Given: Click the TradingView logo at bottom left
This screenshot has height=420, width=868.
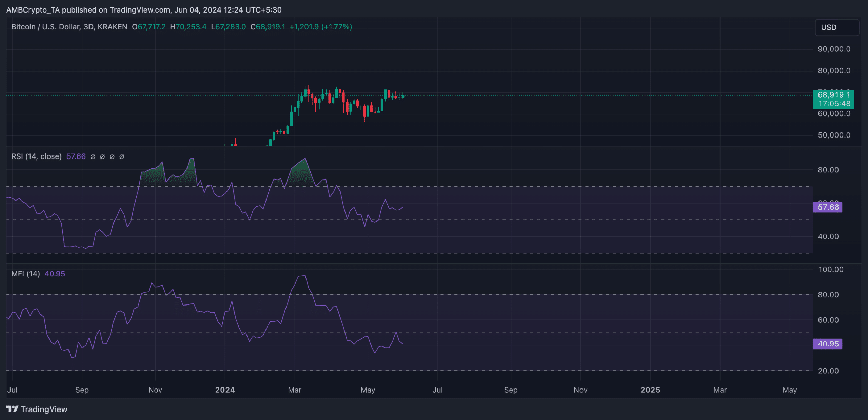Looking at the screenshot, I should pos(37,409).
